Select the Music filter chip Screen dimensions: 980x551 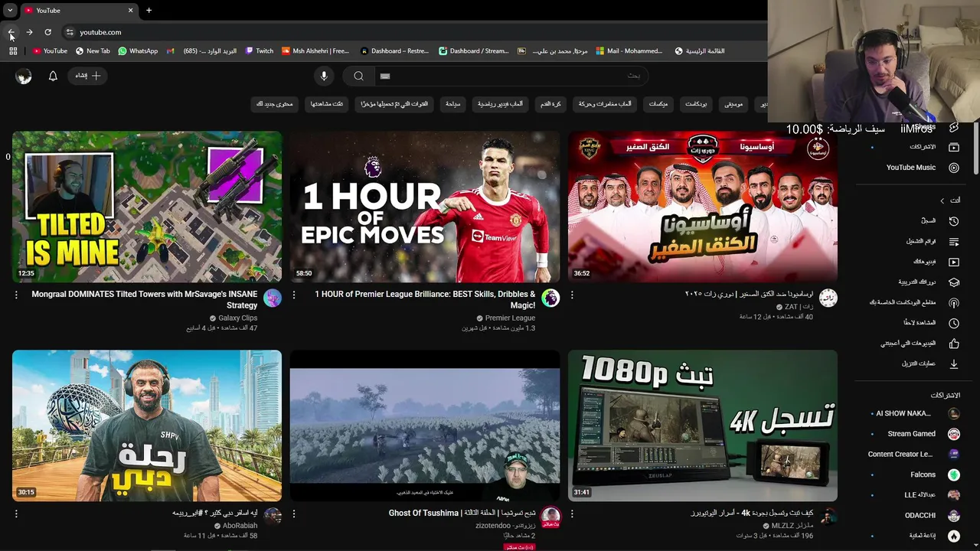coord(733,103)
